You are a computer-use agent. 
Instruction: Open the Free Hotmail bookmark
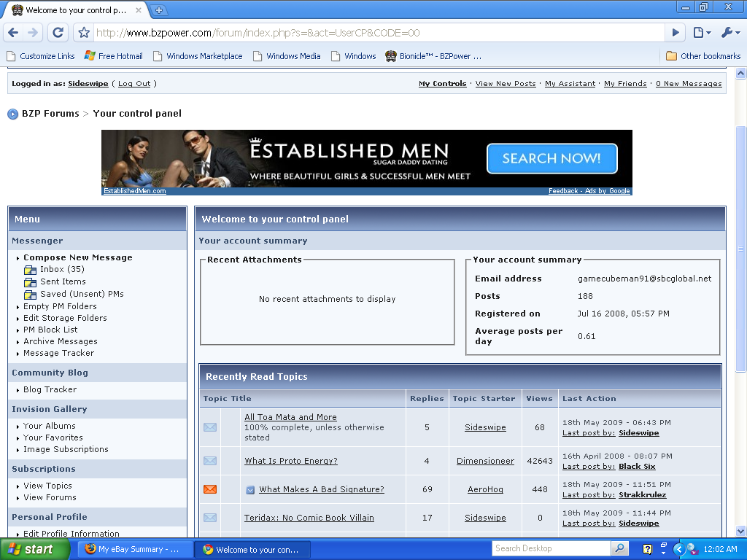pyautogui.click(x=113, y=56)
